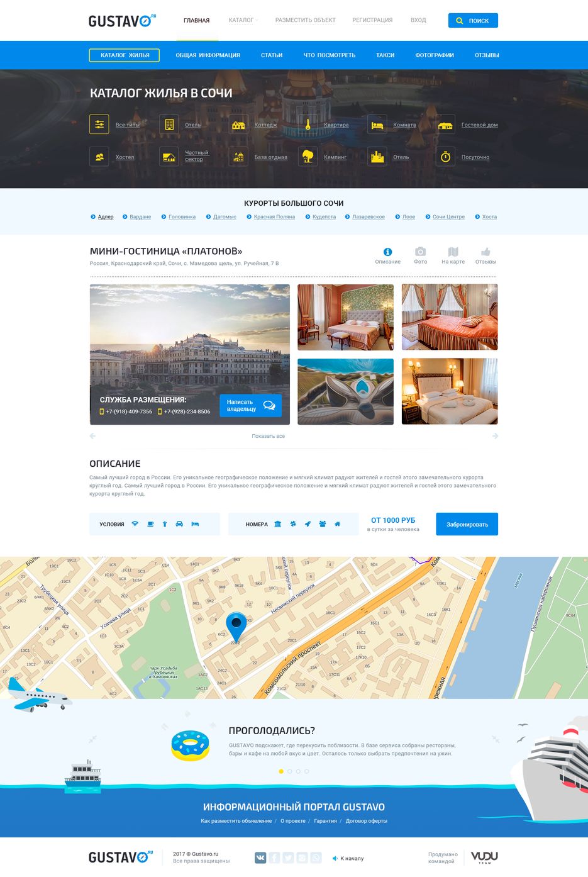Select the Кемпинг tree icon
Viewport: 588px width, 877px height.
tap(308, 157)
